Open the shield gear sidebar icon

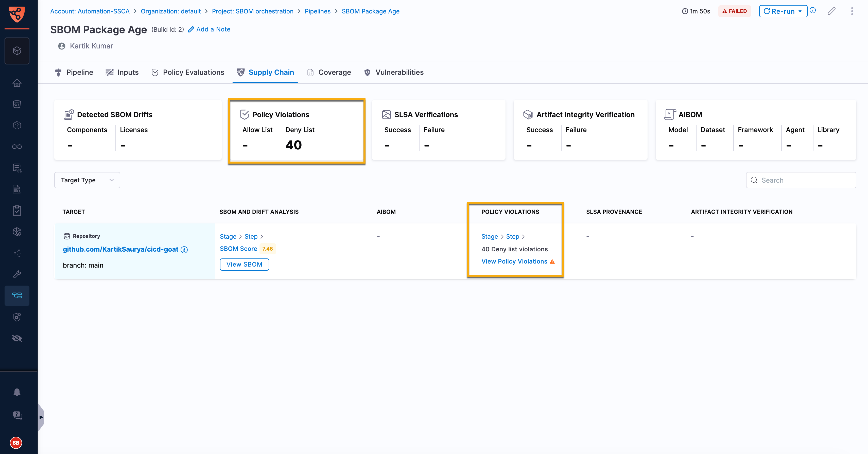point(17,317)
